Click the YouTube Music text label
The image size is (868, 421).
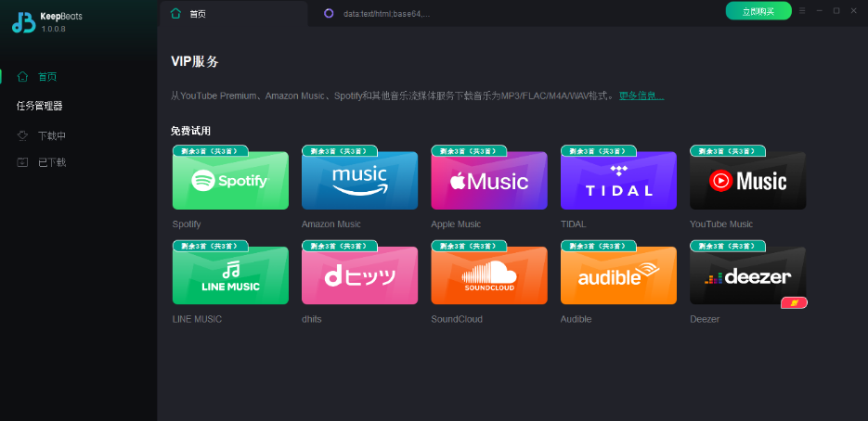(x=721, y=224)
